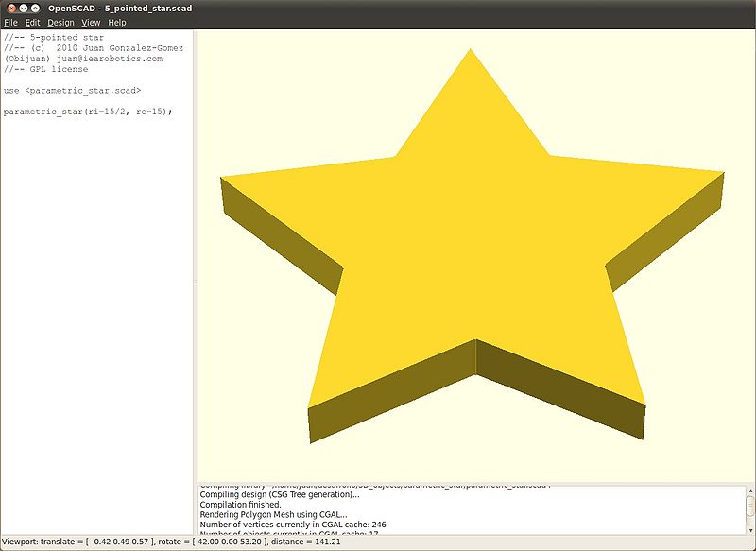Click the splitter between editor and 3D view

(194, 282)
